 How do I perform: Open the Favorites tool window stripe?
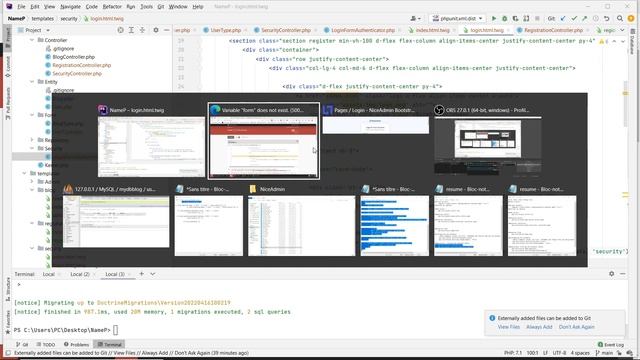point(8,322)
